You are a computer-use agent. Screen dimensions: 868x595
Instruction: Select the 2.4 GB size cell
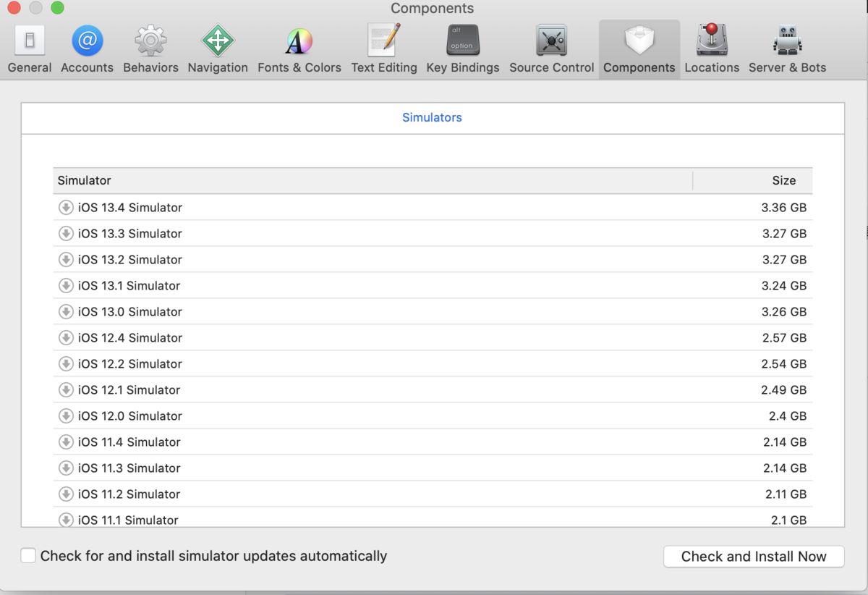tap(788, 416)
